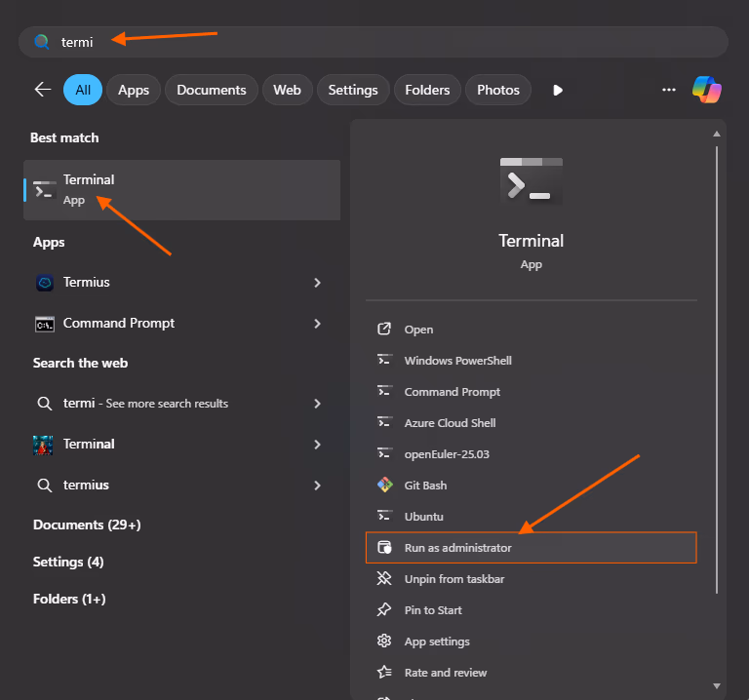Click the preview pane vertical scrollbar thumb
Screen dimensions: 749x700
[717, 370]
